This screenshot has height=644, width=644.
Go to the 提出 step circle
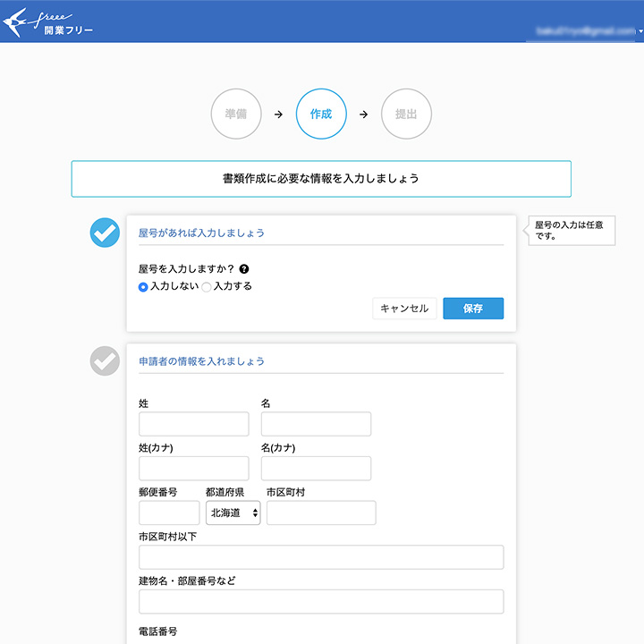coord(406,114)
